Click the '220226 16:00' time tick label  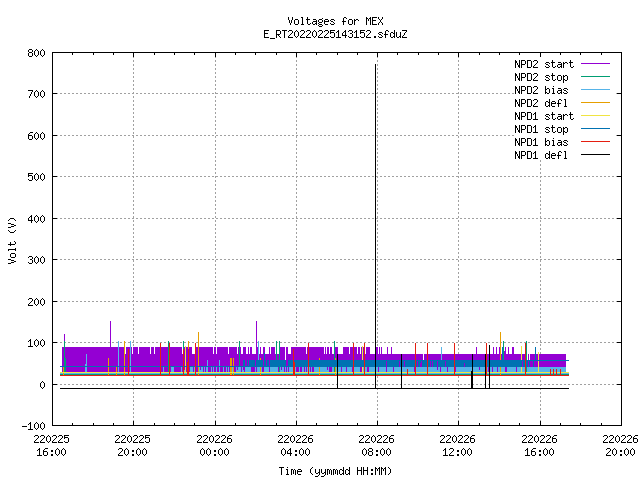[x=539, y=445]
